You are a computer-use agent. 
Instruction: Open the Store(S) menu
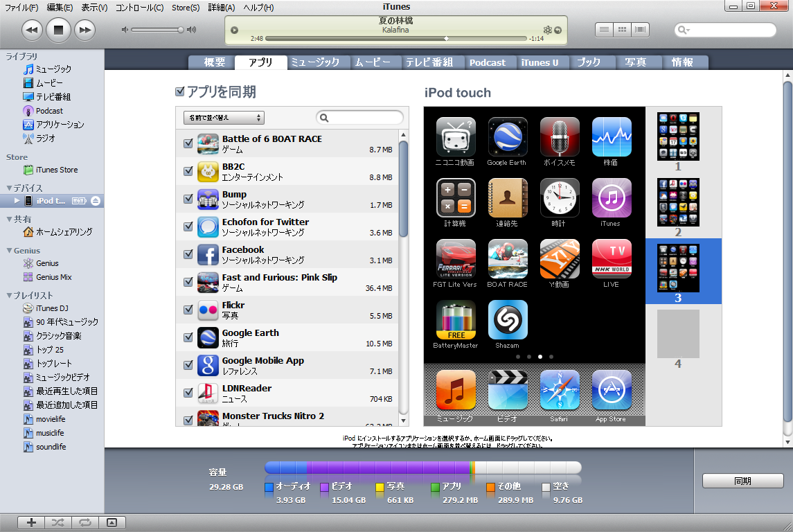(x=186, y=8)
